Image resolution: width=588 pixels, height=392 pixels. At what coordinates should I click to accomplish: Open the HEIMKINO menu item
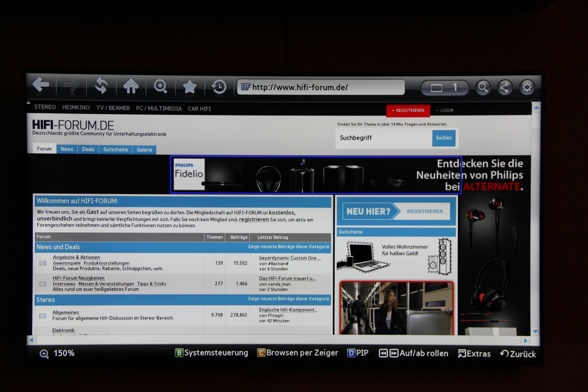pyautogui.click(x=76, y=107)
